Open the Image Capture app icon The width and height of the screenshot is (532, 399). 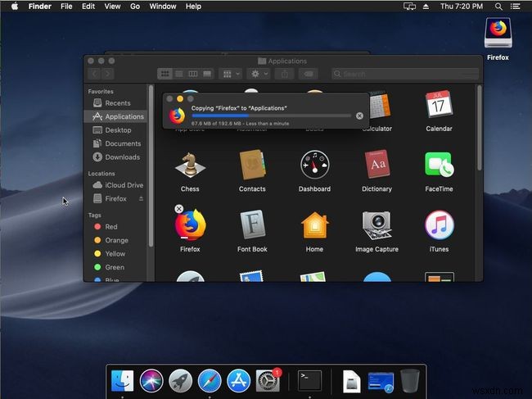377,225
